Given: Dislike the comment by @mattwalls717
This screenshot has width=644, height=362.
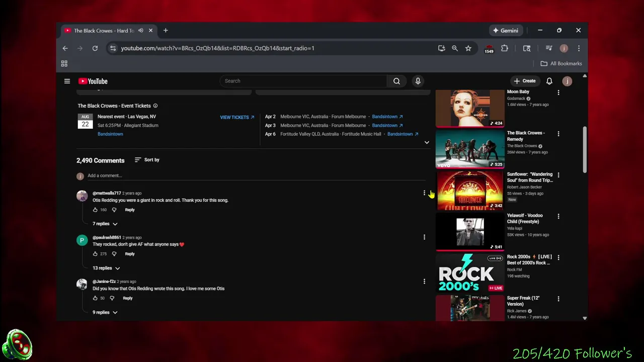Looking at the screenshot, I should (x=114, y=210).
